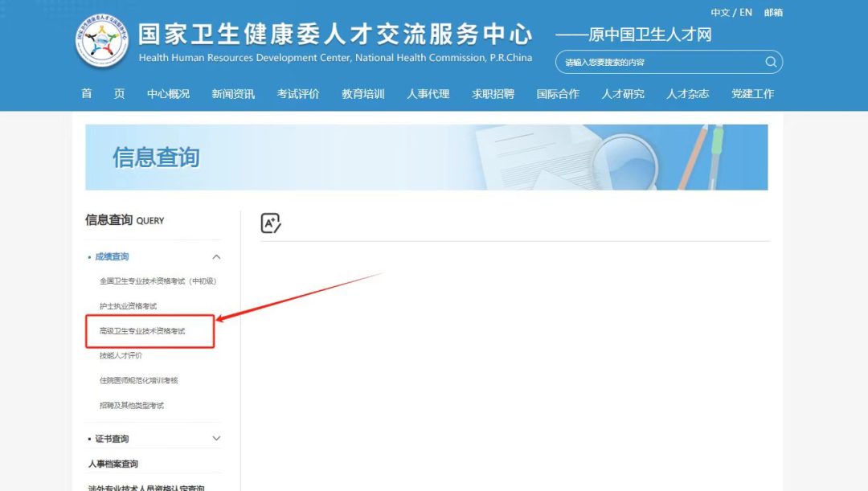Select 护士执业资格考试 in sidebar

(128, 306)
